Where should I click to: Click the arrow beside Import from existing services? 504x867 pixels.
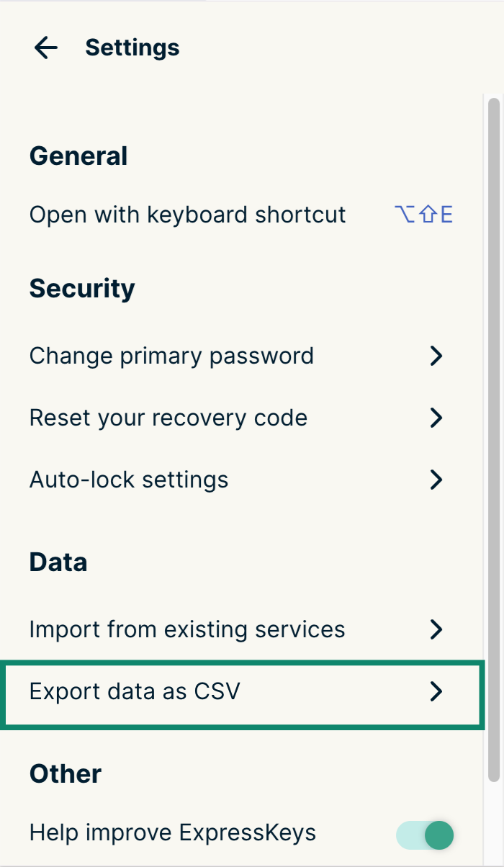[435, 629]
